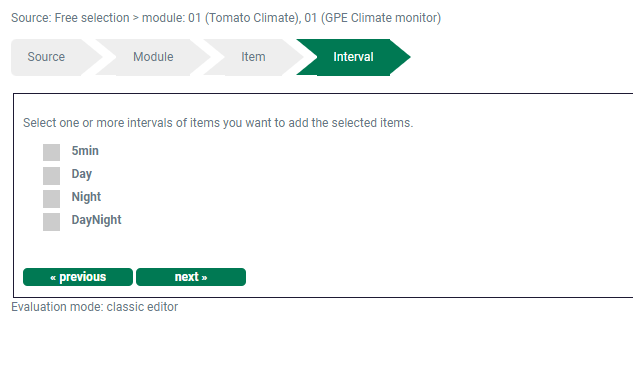The height and width of the screenshot is (385, 633).
Task: Click the « previous button
Action: (78, 277)
